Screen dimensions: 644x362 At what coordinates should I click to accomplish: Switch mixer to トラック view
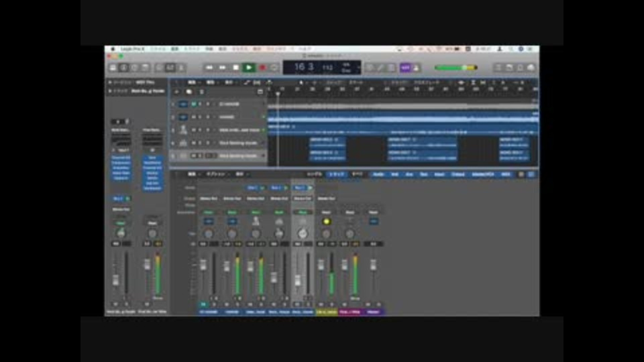(336, 174)
